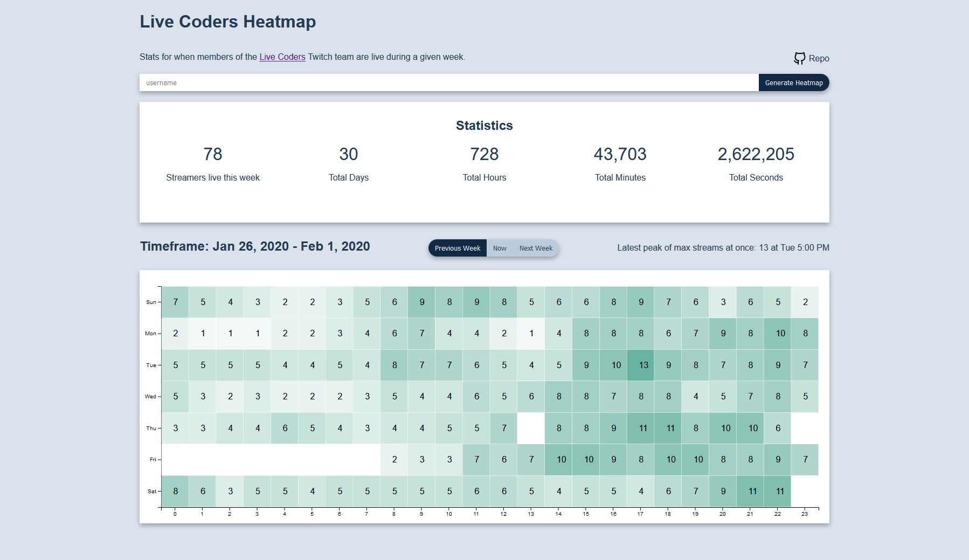
Task: Click the username input field
Action: pos(377,82)
